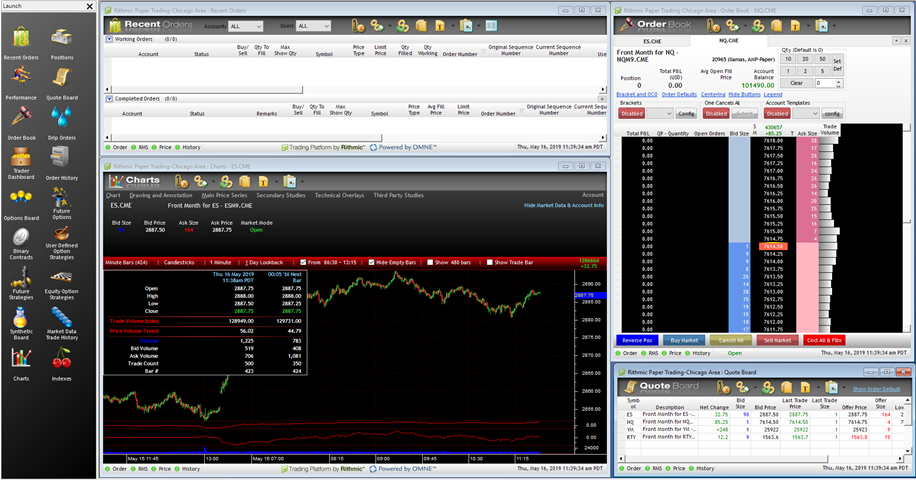Click Hide Market Data & Account Info link
Viewport: 916px width, 480px height.
click(564, 206)
